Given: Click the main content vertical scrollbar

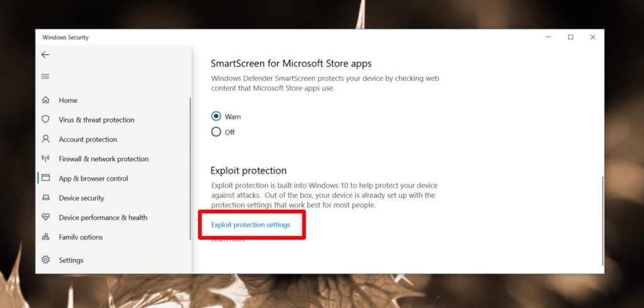Looking at the screenshot, I should pos(602,220).
